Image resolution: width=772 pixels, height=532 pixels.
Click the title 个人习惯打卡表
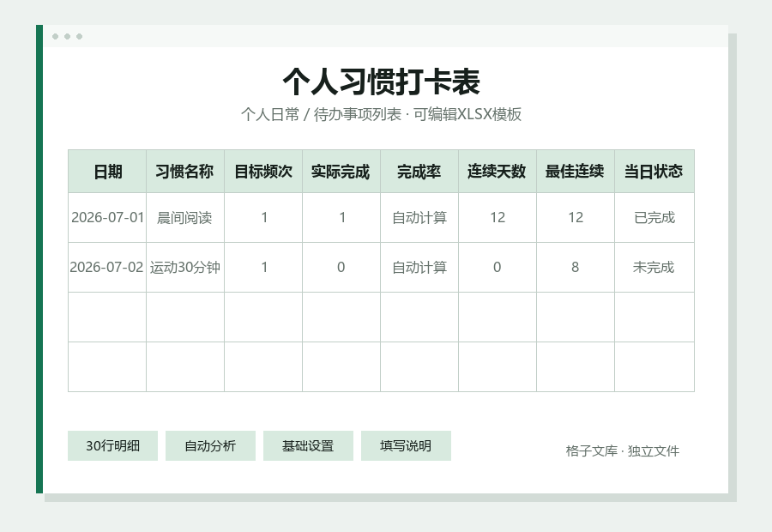381,82
